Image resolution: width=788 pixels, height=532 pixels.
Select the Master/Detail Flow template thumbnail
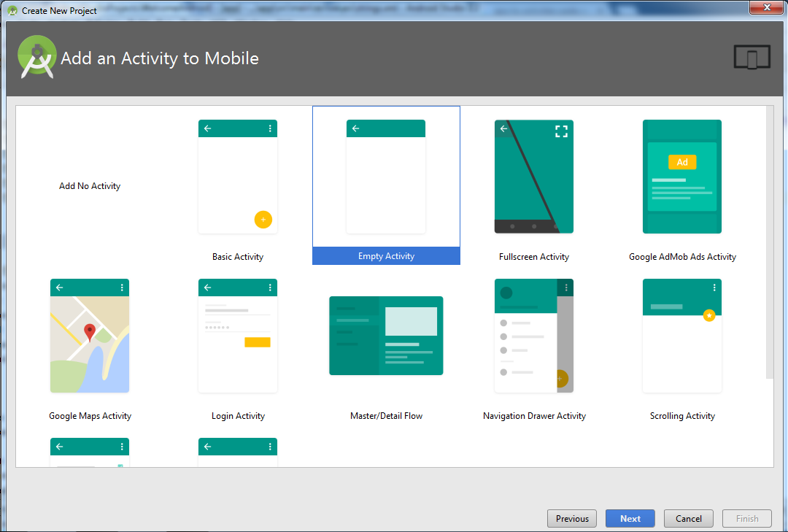386,336
